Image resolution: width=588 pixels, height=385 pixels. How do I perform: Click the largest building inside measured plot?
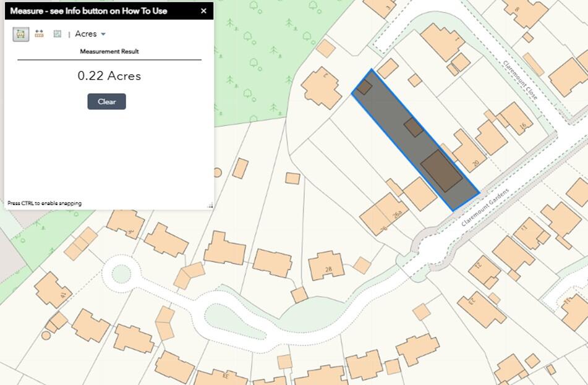pyautogui.click(x=441, y=171)
